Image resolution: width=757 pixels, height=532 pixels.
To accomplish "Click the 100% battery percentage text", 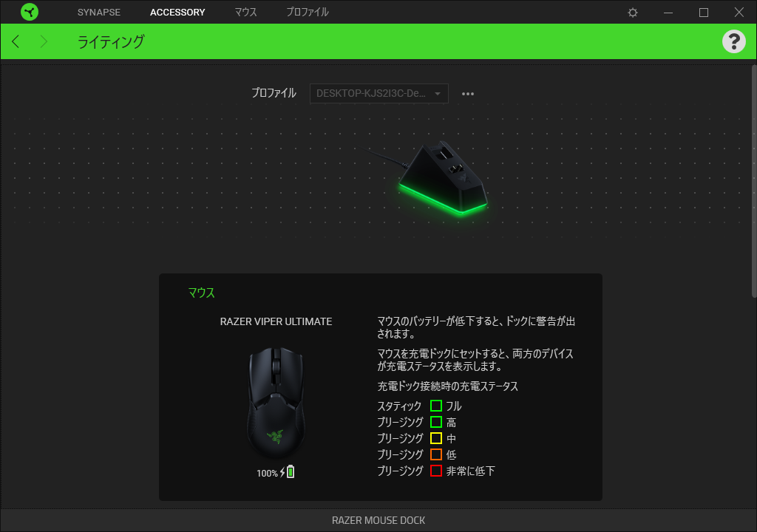I will (x=267, y=473).
